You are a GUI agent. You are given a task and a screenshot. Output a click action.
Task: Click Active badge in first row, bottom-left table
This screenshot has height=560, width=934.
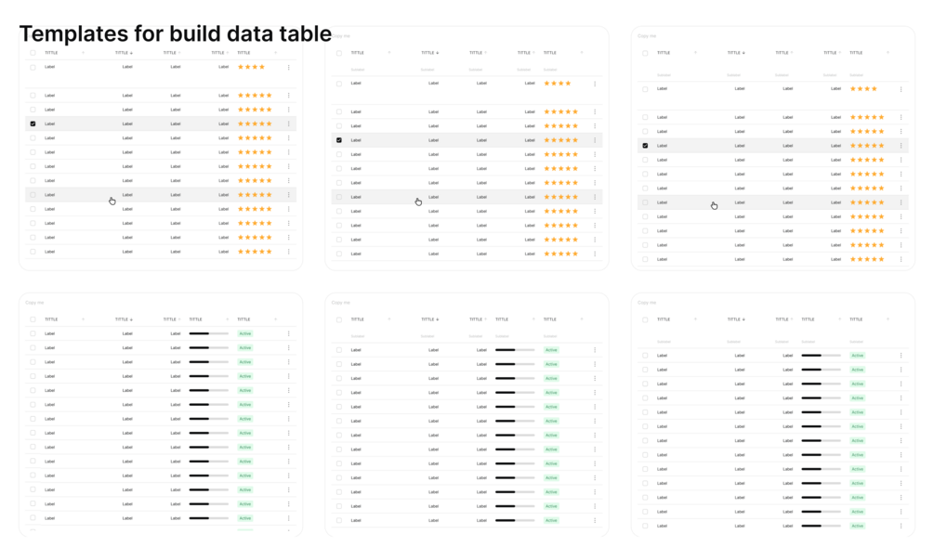point(244,333)
